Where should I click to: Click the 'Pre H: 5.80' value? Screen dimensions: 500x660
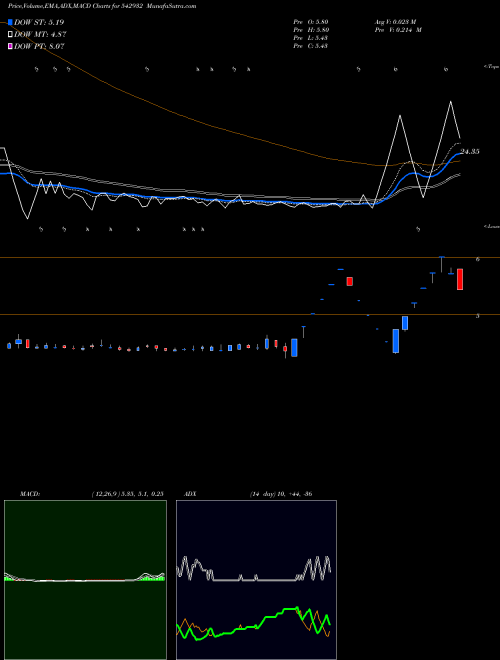tap(311, 30)
